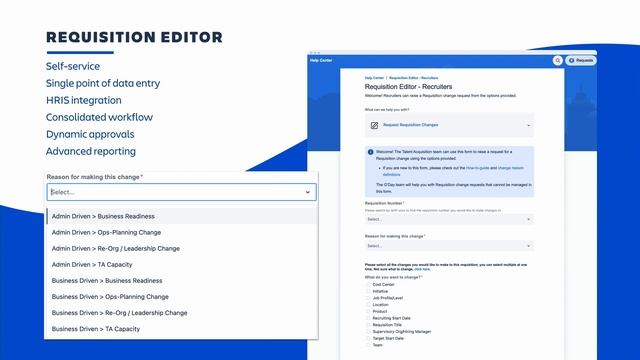The image size is (640, 360).
Task: Tick the Target Start Date checkbox
Action: pos(369,338)
